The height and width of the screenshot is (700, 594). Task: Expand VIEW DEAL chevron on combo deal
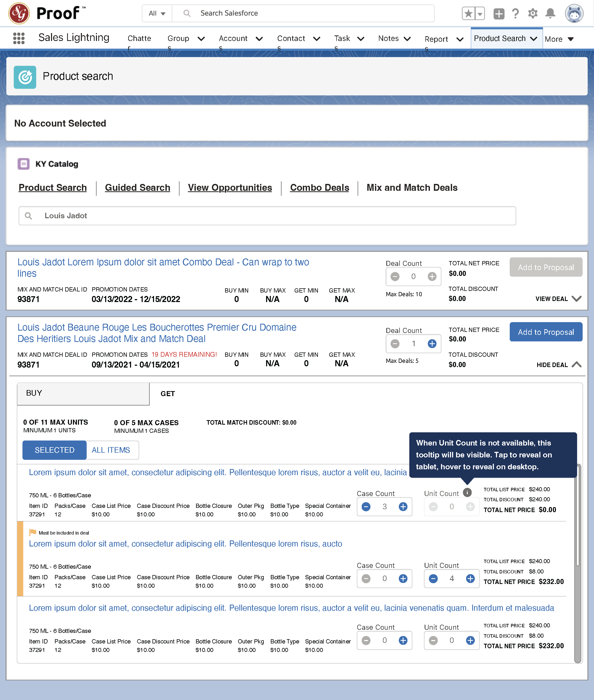click(577, 299)
